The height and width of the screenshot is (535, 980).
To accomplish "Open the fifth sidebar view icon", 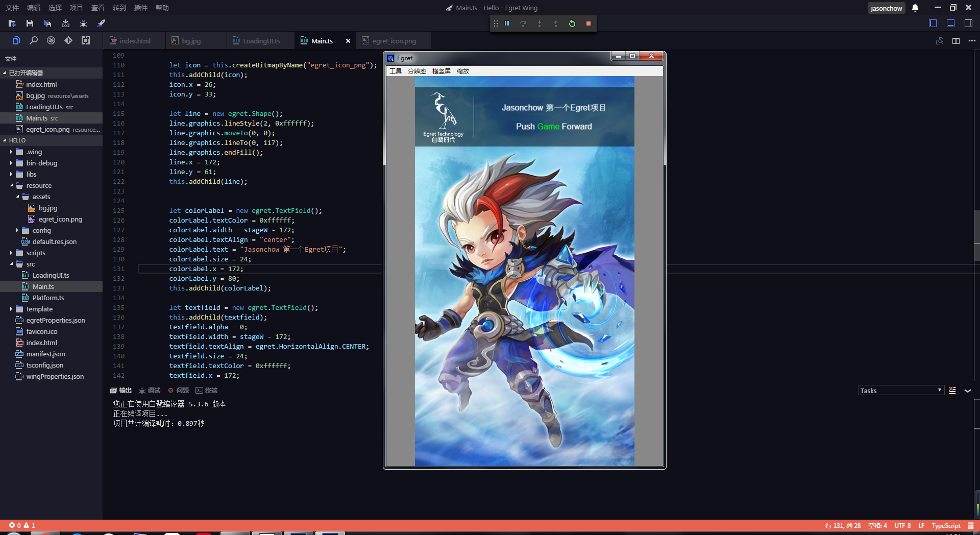I will [x=86, y=40].
